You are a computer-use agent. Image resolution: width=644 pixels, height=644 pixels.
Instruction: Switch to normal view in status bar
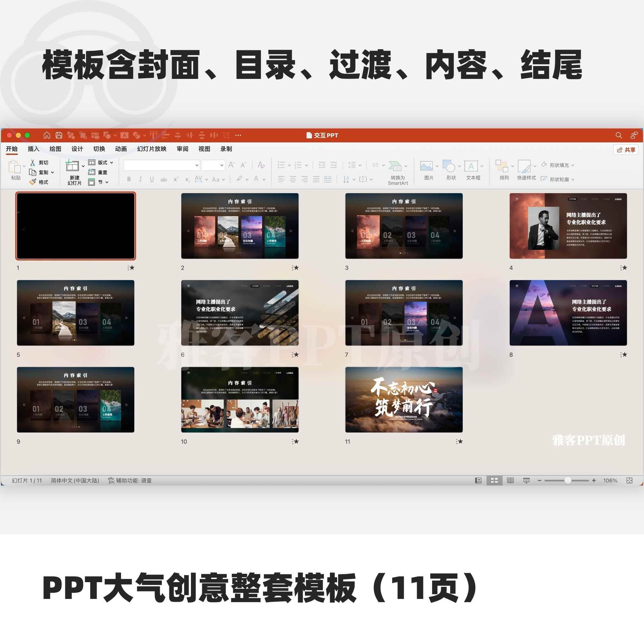pyautogui.click(x=478, y=480)
